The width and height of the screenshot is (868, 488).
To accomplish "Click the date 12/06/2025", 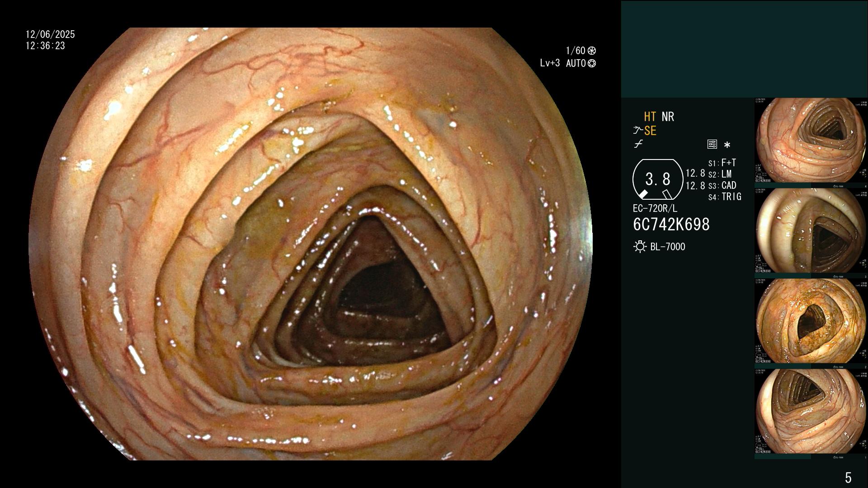I will pyautogui.click(x=50, y=34).
